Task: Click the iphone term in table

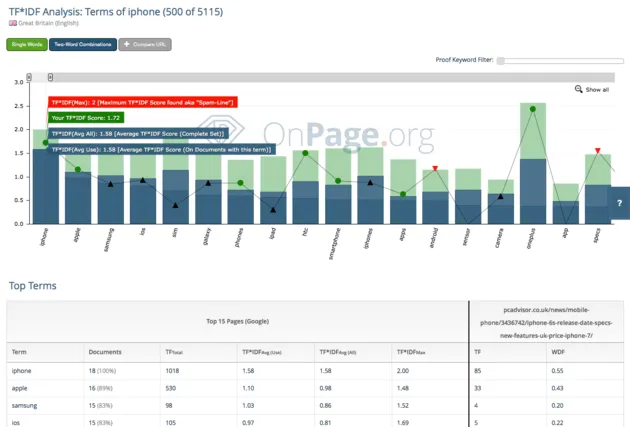Action: 21,371
